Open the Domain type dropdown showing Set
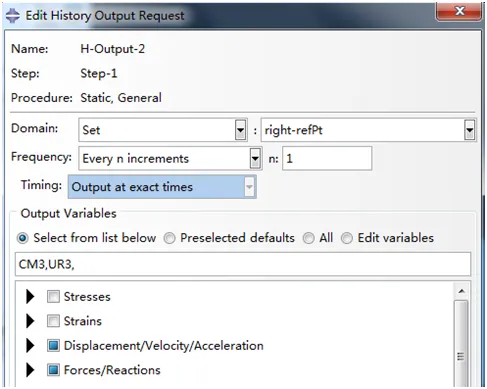487x389 pixels. coord(163,130)
